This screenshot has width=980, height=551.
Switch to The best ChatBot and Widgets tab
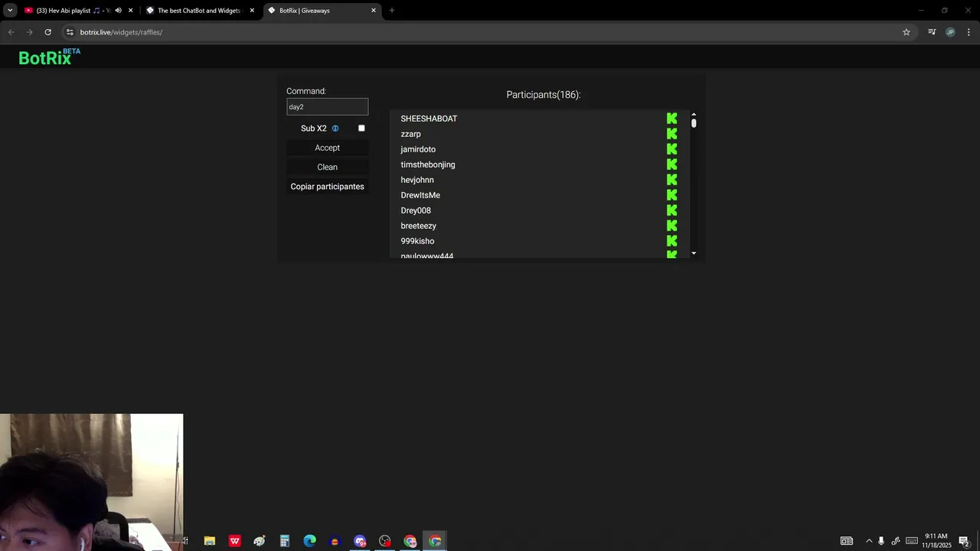pyautogui.click(x=198, y=11)
